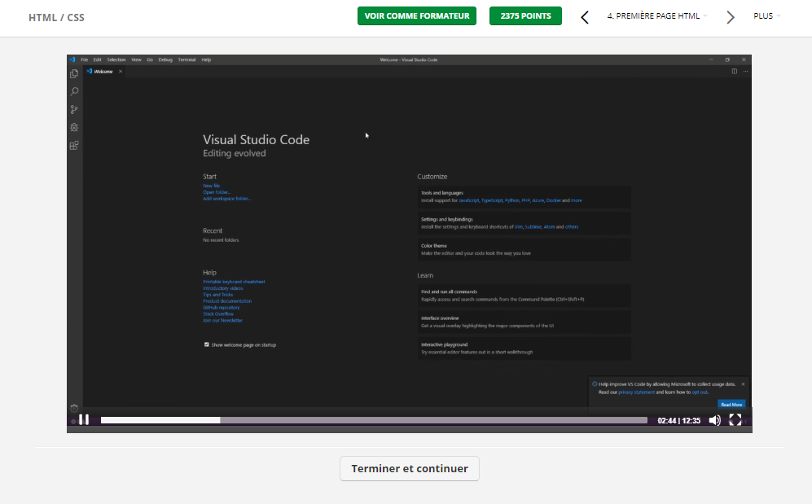Enter fullscreen mode for the video
Viewport: 812px width, 504px height.
click(735, 419)
